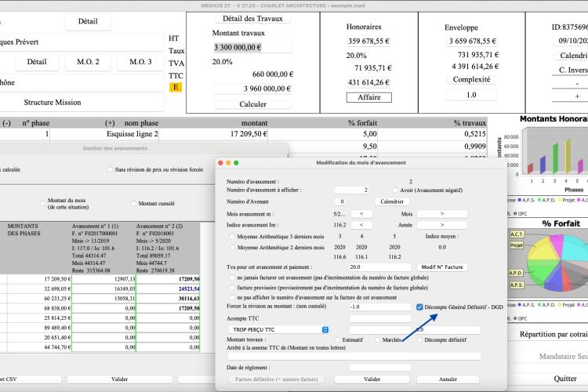The width and height of the screenshot is (588, 392).
Task: Click Valider in the modification dialog
Action: (372, 379)
